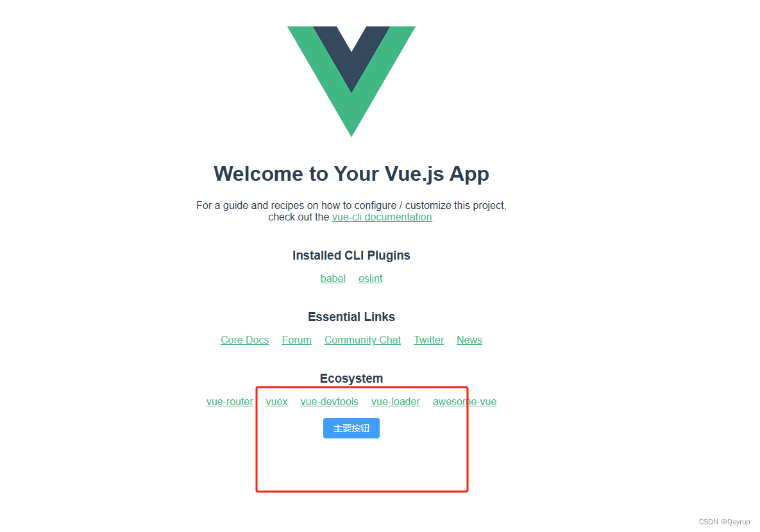Open the Community Chat link
Image resolution: width=760 pixels, height=532 pixels.
click(362, 340)
